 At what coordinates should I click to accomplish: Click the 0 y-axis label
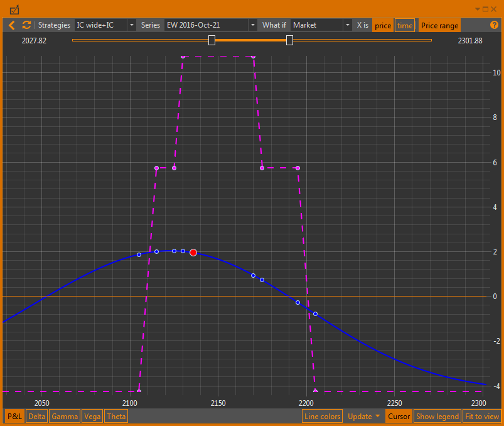[x=495, y=297]
